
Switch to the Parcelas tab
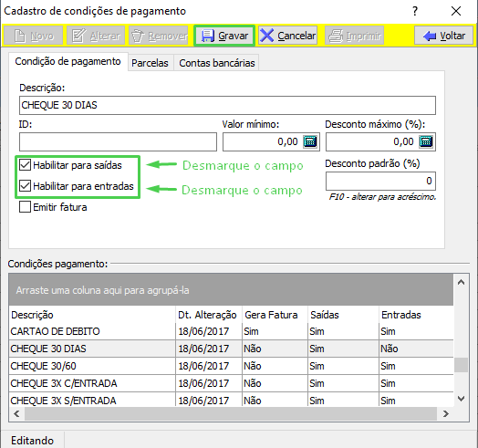(150, 63)
